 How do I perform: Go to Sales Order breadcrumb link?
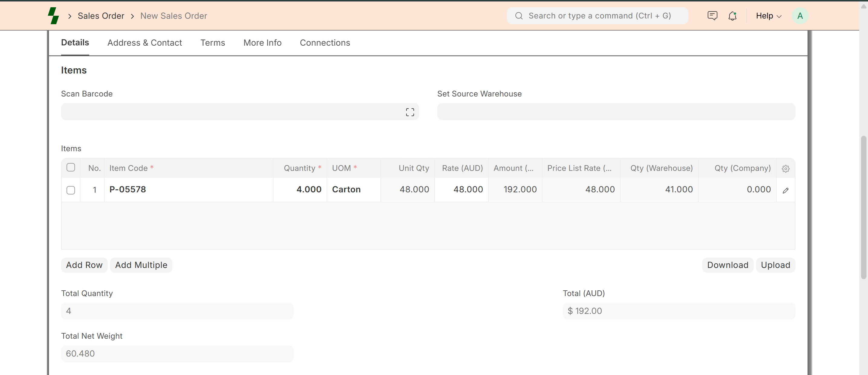[x=101, y=16]
